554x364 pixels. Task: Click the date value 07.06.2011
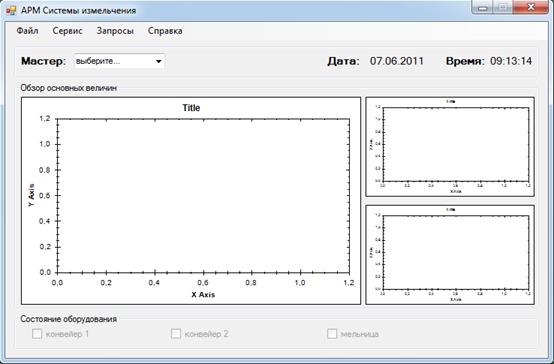[x=397, y=61]
